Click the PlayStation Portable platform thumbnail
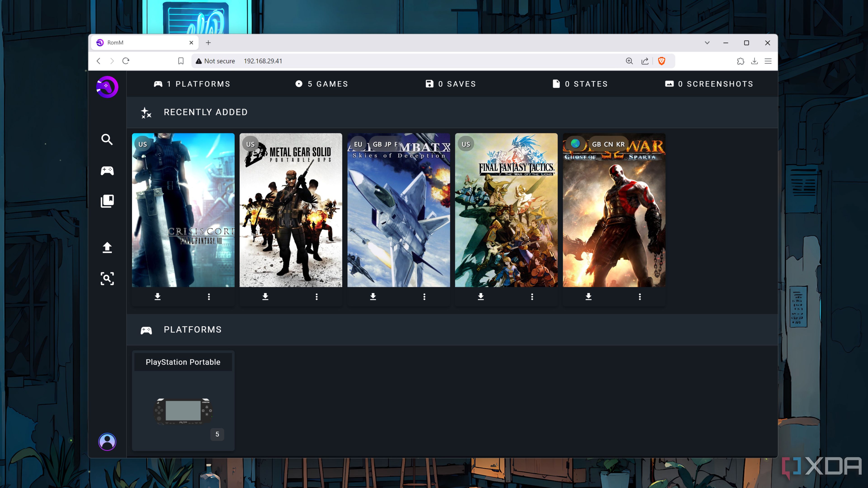Screen dimensions: 868x488 pyautogui.click(x=183, y=399)
